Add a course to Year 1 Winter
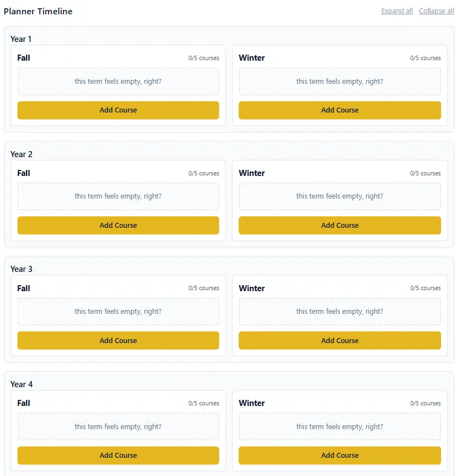Screen dimensions: 457x476 point(340,110)
